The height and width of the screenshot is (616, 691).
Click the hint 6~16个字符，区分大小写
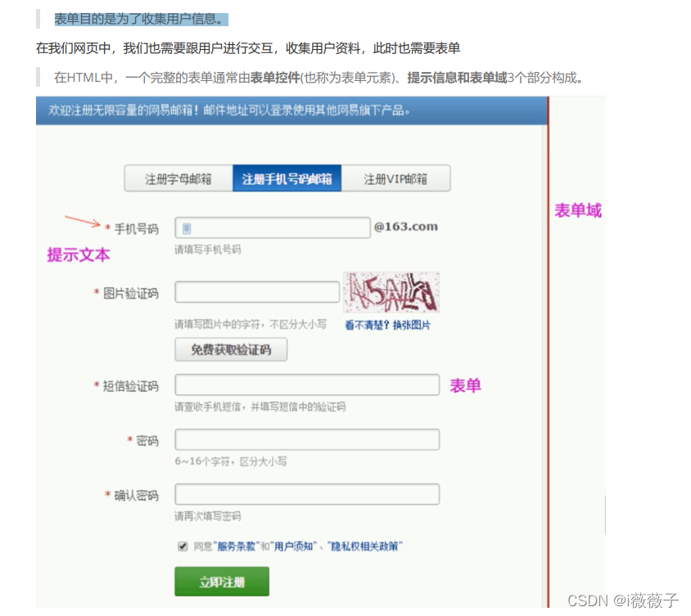tap(231, 461)
